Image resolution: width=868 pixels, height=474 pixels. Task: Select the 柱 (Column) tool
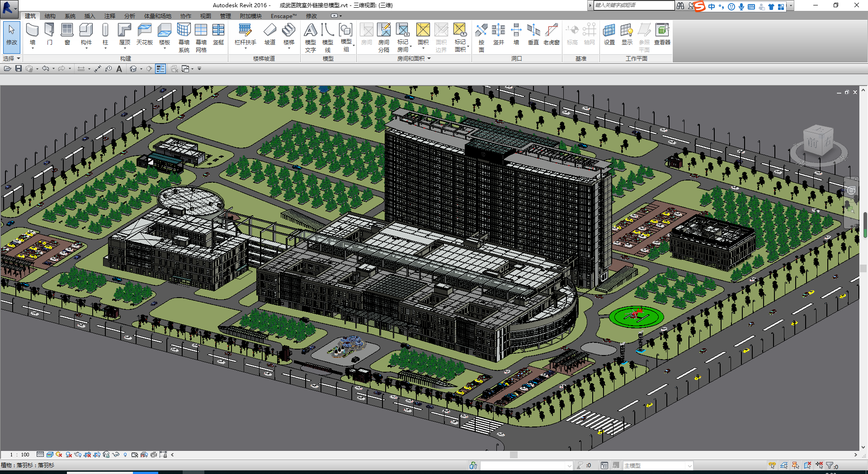(105, 34)
